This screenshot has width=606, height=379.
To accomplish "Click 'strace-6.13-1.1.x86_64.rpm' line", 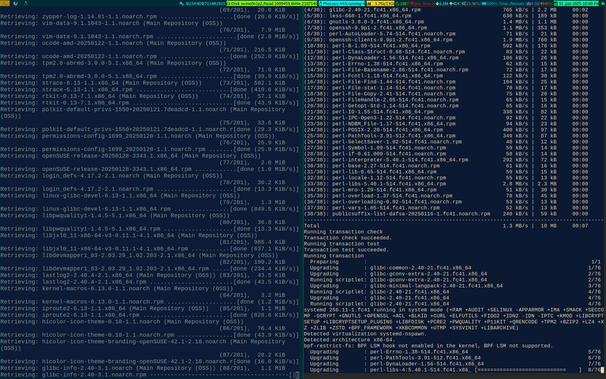I will click(150, 90).
